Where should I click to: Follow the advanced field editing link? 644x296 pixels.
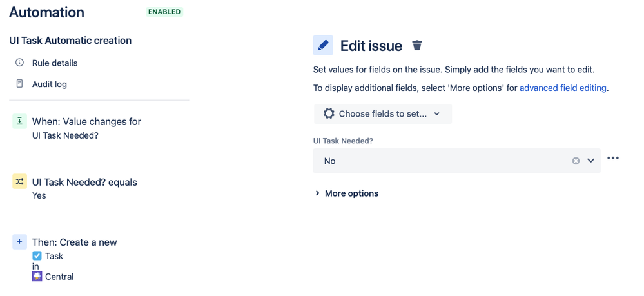point(563,88)
